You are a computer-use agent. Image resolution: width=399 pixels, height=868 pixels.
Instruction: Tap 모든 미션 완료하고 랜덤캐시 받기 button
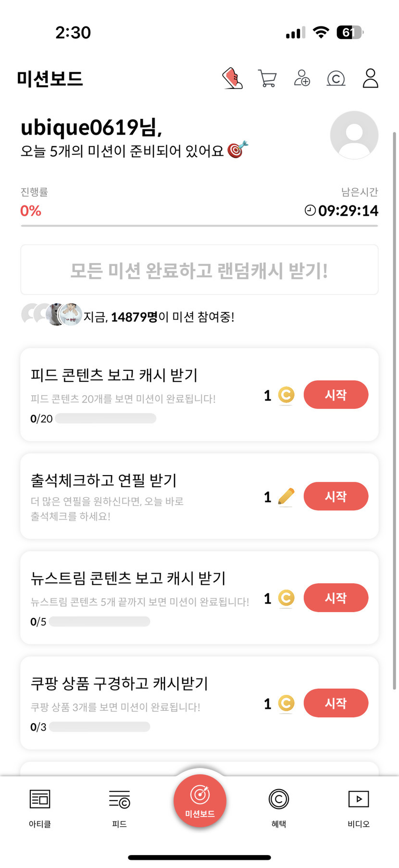pyautogui.click(x=199, y=270)
